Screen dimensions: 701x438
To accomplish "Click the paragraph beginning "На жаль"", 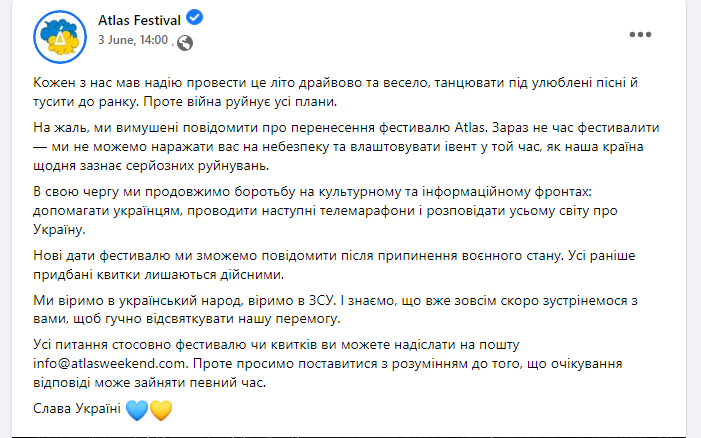I will click(x=346, y=147).
